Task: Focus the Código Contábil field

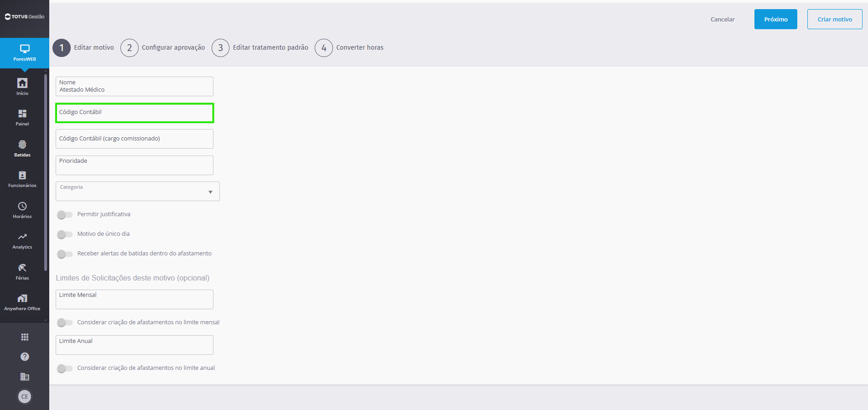Action: click(x=135, y=113)
